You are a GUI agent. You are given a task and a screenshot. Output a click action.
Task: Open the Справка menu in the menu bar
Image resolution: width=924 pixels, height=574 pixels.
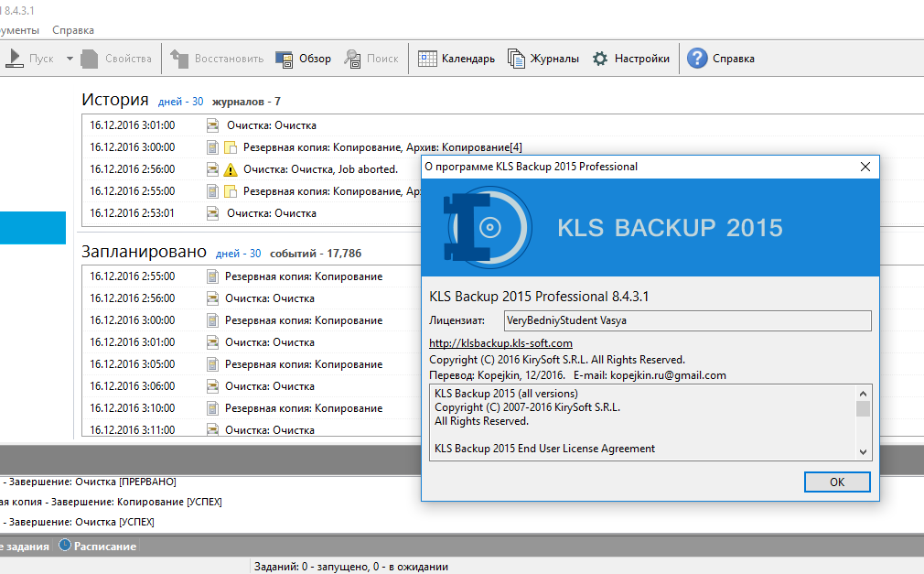coord(73,30)
